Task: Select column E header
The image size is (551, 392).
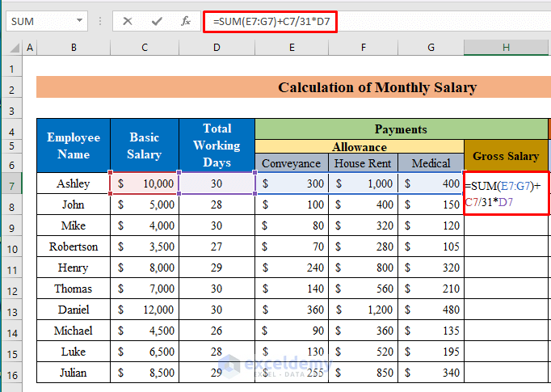Action: pos(291,48)
